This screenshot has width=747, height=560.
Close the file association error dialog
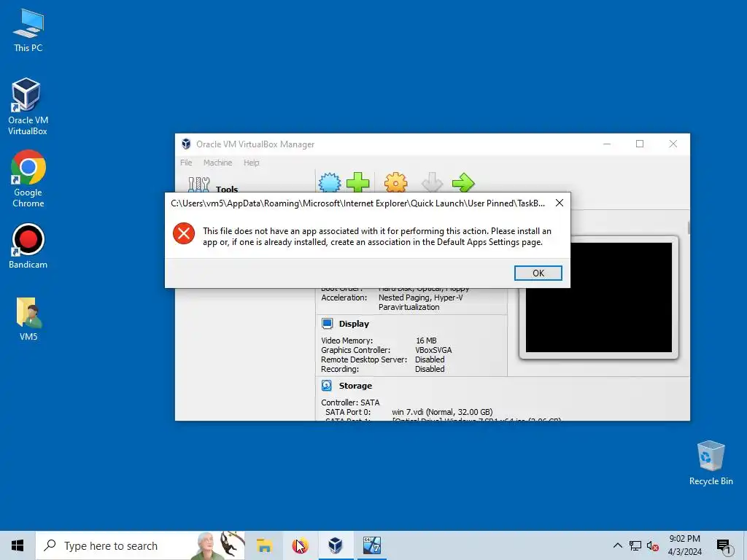coord(560,203)
